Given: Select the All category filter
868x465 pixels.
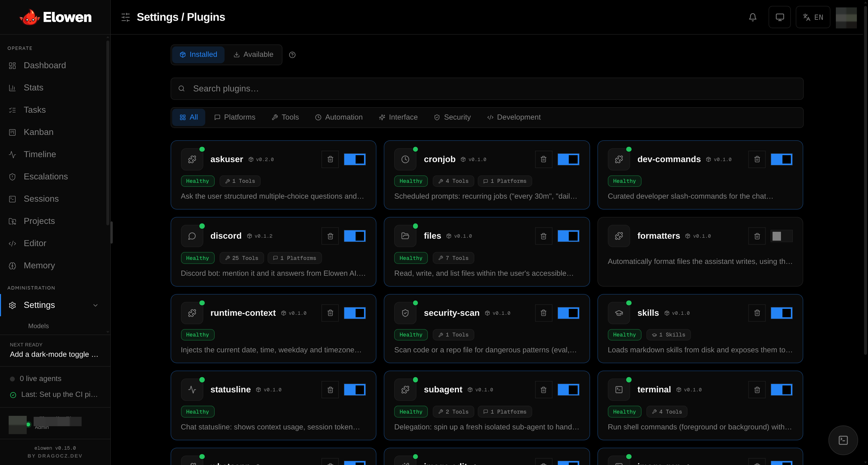Looking at the screenshot, I should point(189,117).
